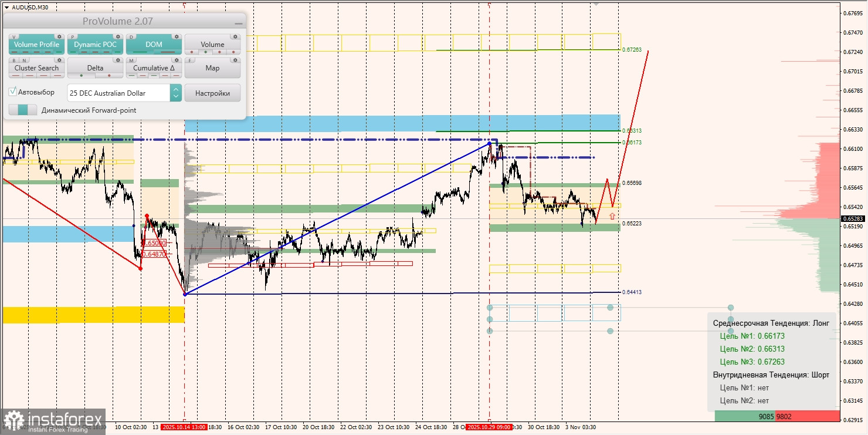Click the Настройки button
Viewport: 868px width, 435px height.
[x=213, y=93]
